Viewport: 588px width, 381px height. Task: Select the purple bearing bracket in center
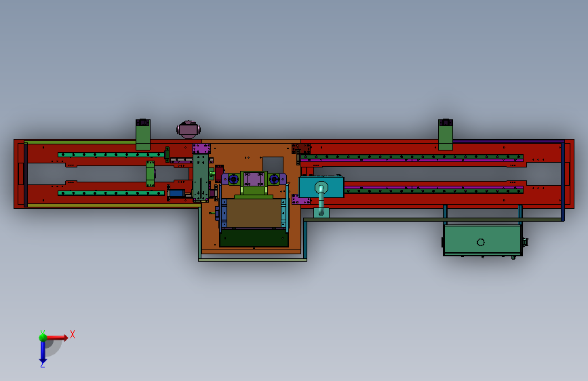point(254,179)
